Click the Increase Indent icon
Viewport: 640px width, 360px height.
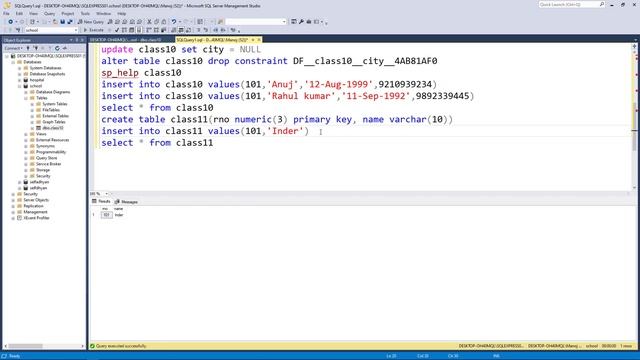click(x=223, y=30)
